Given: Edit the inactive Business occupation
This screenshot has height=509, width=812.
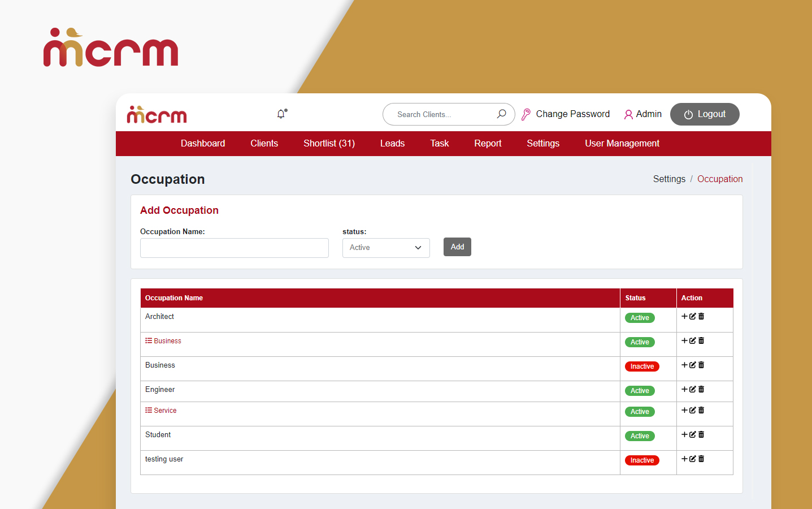Looking at the screenshot, I should point(693,365).
